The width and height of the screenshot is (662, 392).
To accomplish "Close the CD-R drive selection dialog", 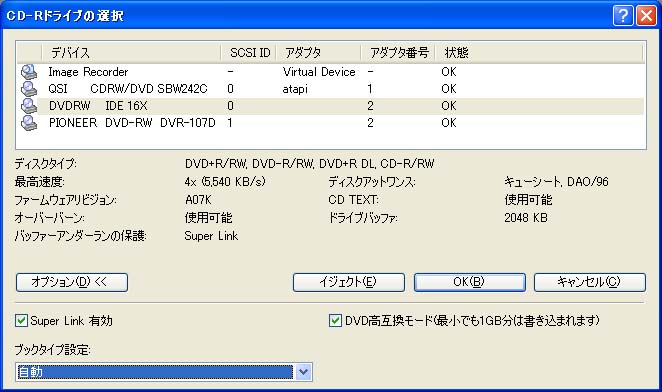I will pyautogui.click(x=646, y=16).
